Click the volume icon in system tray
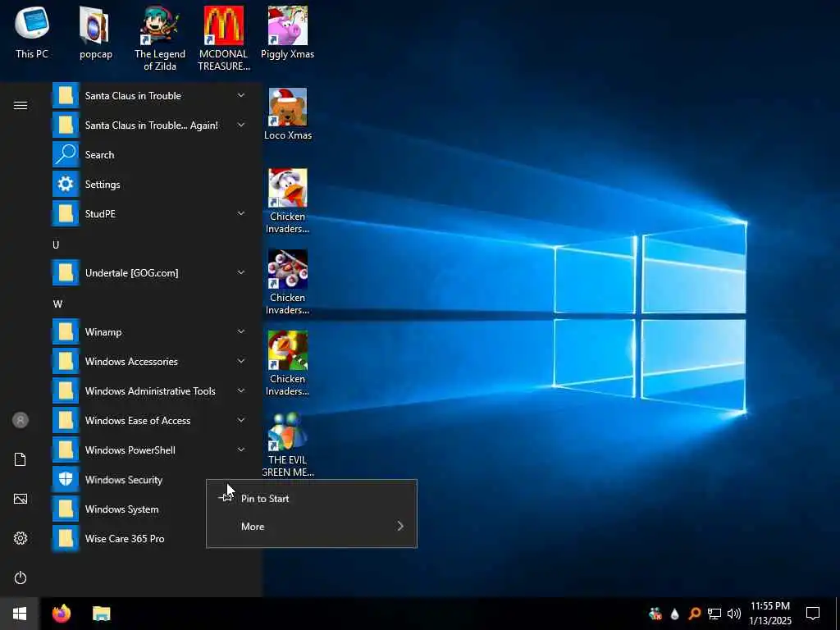This screenshot has width=840, height=630. [734, 614]
